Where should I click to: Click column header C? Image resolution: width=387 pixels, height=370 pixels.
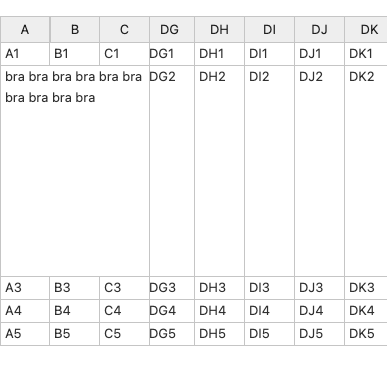124,30
